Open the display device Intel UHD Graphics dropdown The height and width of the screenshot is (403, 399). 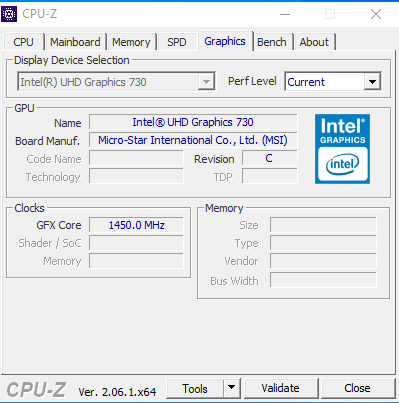pos(206,82)
